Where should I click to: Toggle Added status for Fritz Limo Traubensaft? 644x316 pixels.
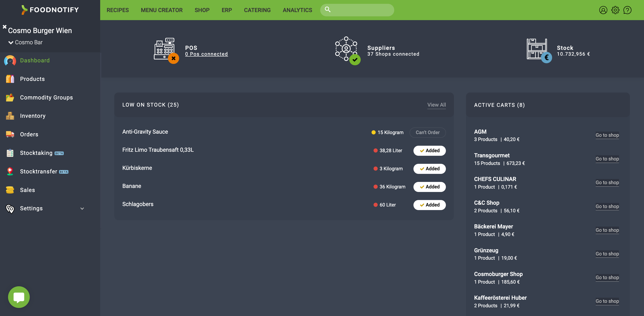pyautogui.click(x=429, y=151)
